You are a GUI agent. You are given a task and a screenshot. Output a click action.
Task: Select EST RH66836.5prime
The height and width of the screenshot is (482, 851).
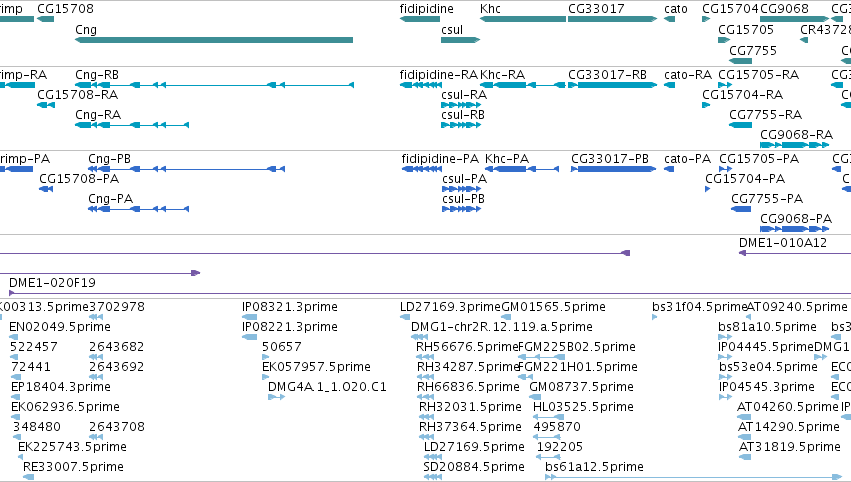pos(426,397)
